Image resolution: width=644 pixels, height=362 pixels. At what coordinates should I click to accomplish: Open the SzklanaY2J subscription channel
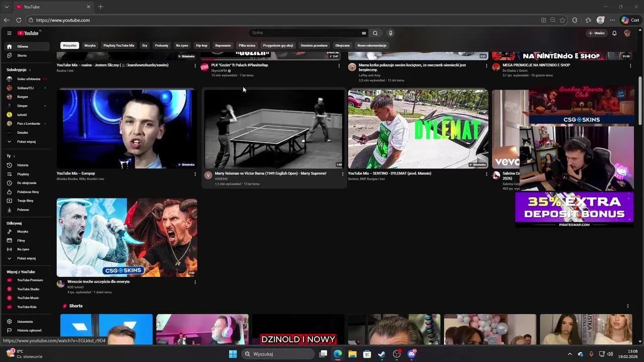[x=26, y=88]
